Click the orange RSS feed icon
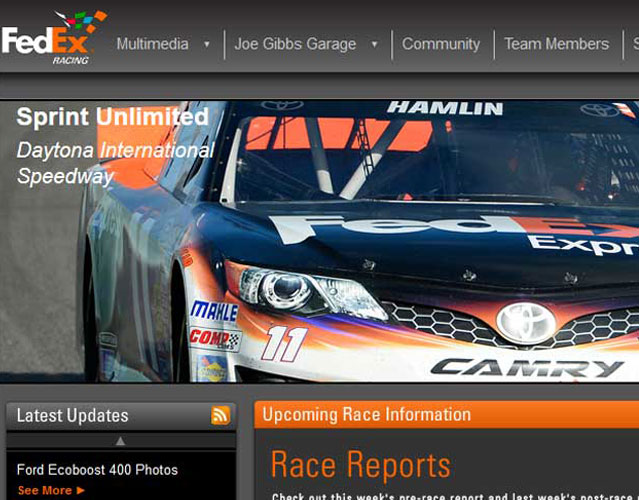The image size is (639, 500). (220, 416)
